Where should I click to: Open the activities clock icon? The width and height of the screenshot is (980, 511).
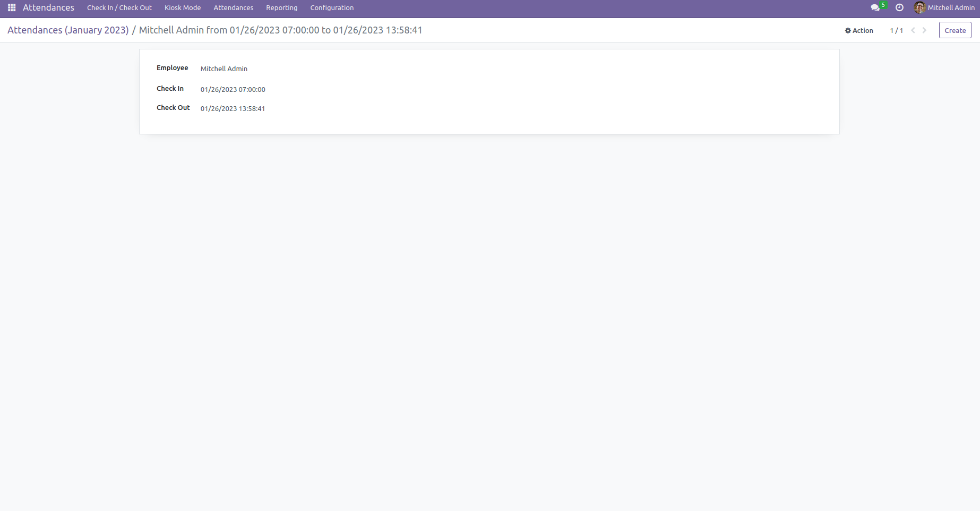(899, 7)
